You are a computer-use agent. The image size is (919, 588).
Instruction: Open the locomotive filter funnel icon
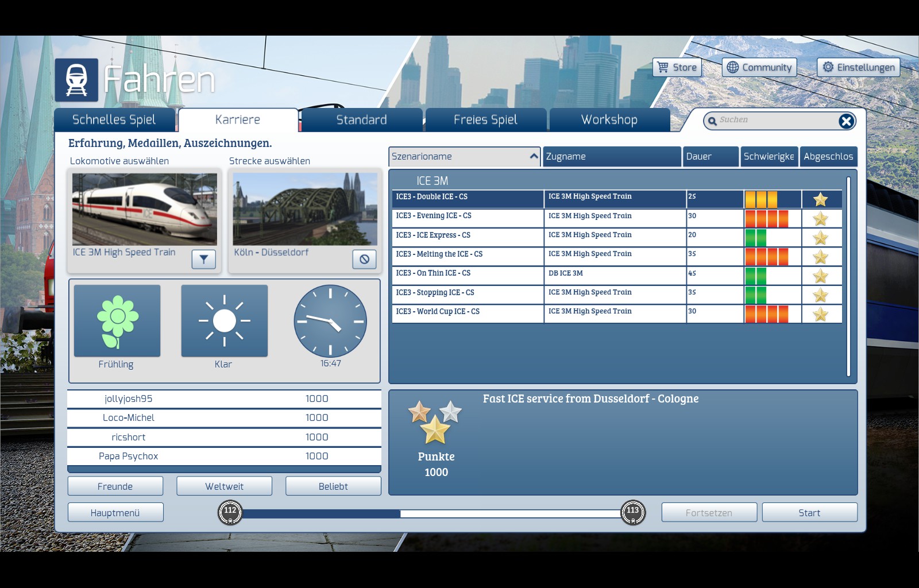[x=203, y=260]
